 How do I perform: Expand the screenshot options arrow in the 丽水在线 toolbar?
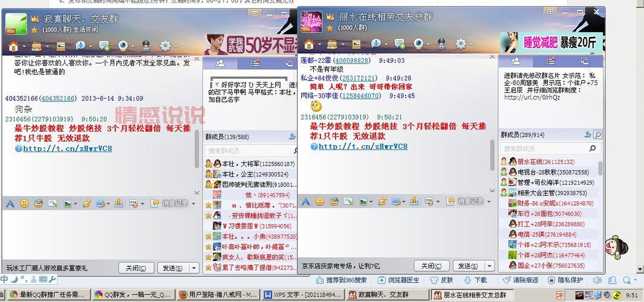click(x=404, y=202)
